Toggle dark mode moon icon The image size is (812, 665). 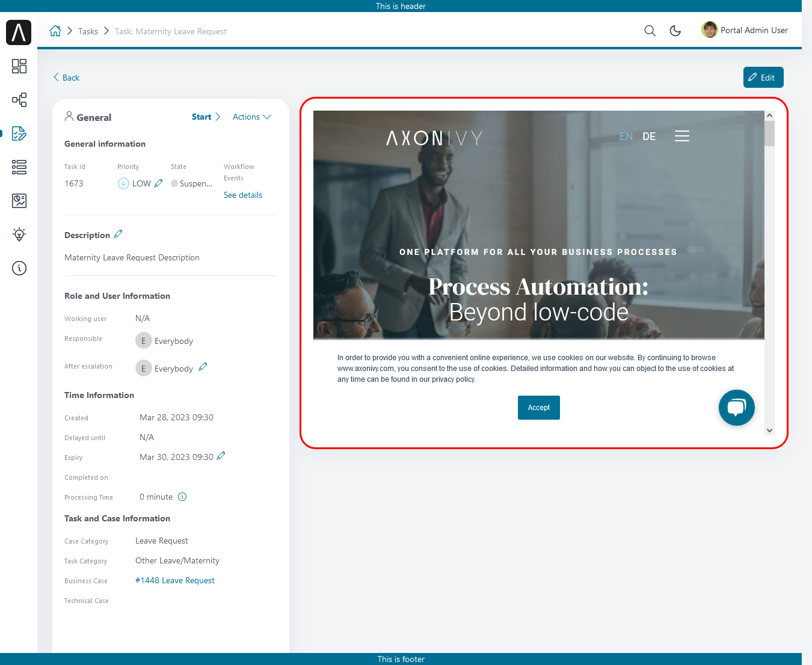pos(675,31)
